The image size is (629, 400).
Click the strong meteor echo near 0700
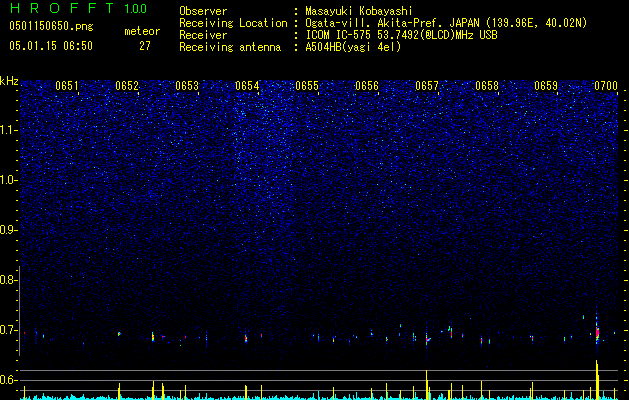(597, 331)
